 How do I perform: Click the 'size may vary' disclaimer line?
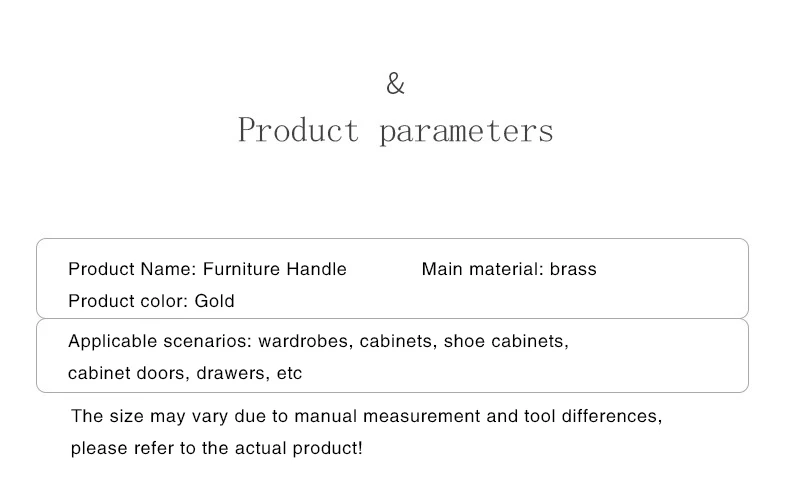tap(366, 416)
